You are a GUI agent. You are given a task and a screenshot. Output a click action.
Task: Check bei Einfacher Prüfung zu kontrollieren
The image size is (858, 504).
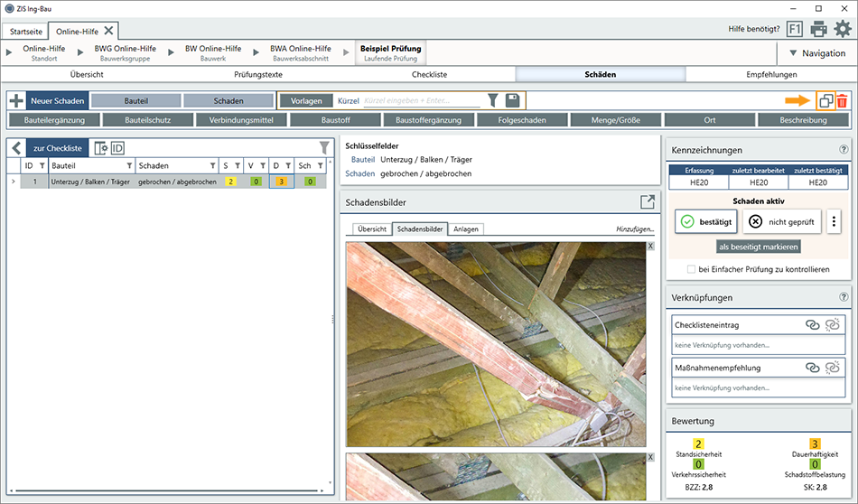[691, 269]
